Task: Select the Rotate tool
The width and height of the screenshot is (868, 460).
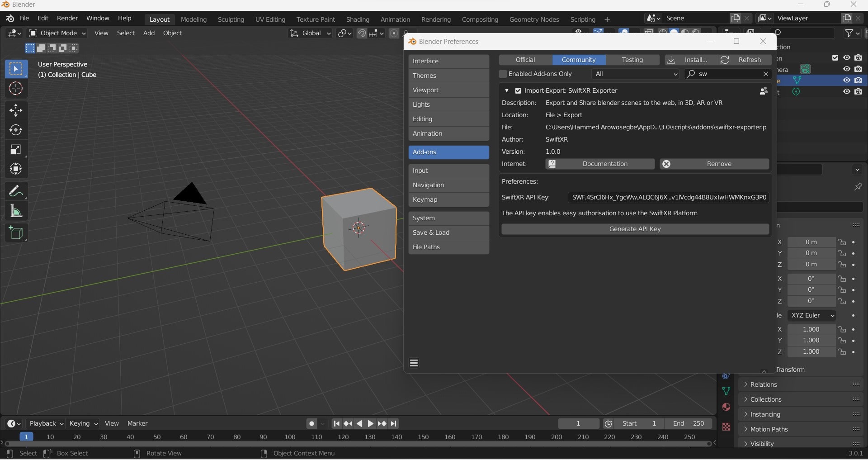Action: [16, 130]
